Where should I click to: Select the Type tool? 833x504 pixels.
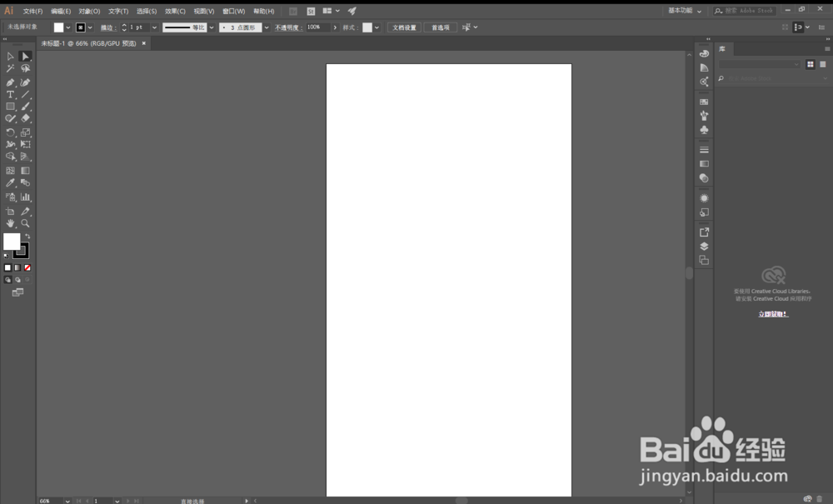(x=10, y=94)
